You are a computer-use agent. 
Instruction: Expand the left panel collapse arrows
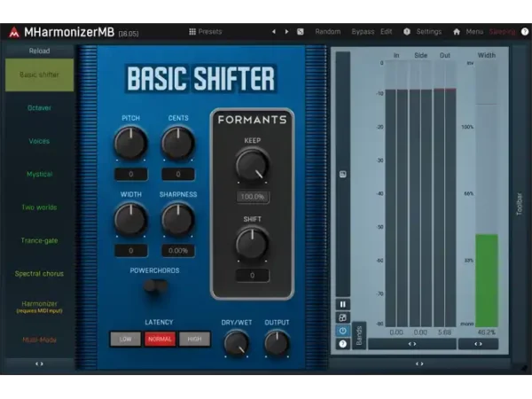coord(39,364)
